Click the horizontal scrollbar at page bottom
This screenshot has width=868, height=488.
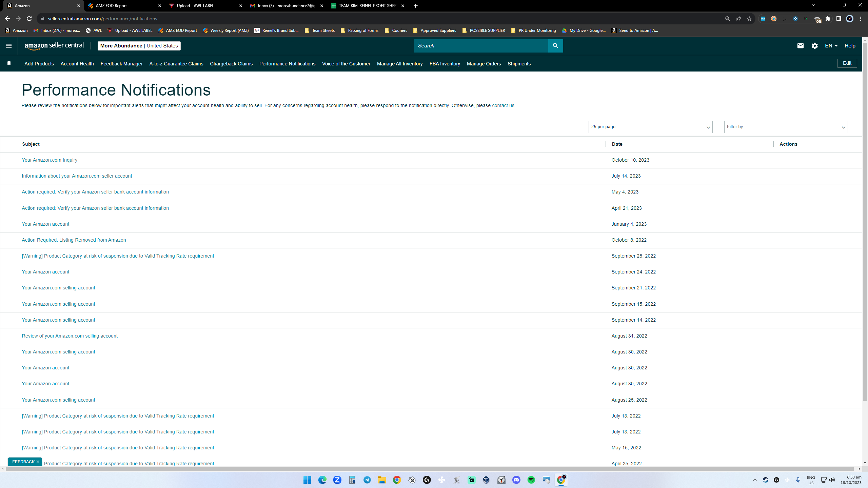(430, 469)
